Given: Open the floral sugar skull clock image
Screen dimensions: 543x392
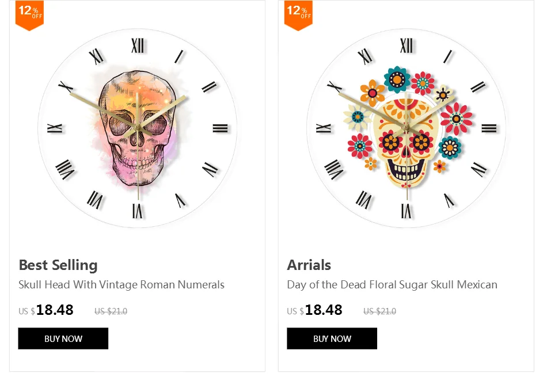Looking at the screenshot, I should [x=407, y=128].
